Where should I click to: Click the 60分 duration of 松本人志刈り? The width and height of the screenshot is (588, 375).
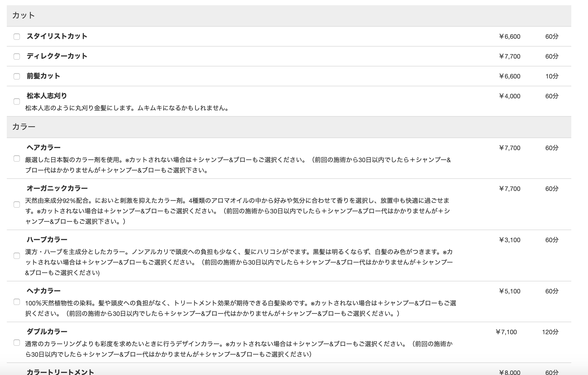(552, 96)
